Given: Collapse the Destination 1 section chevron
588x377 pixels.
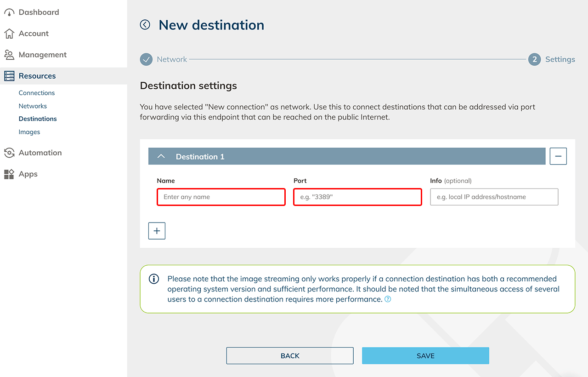Looking at the screenshot, I should (161, 156).
